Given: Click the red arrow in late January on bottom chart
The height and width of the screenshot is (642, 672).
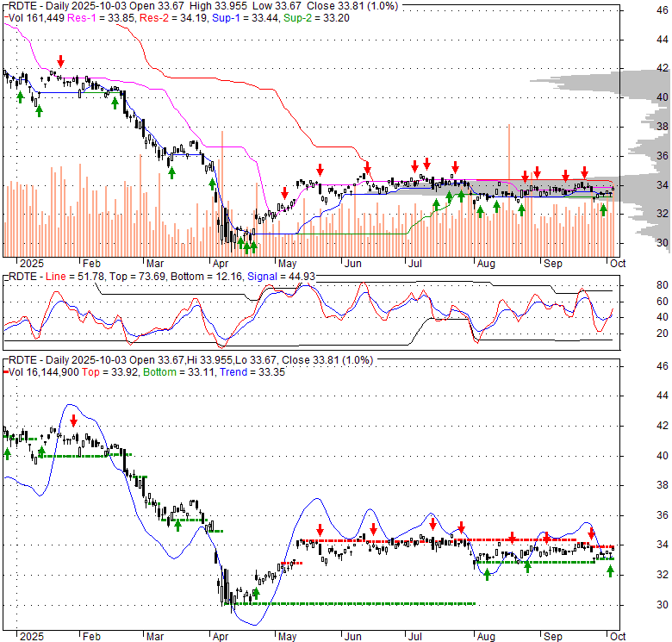Looking at the screenshot, I should tap(74, 421).
